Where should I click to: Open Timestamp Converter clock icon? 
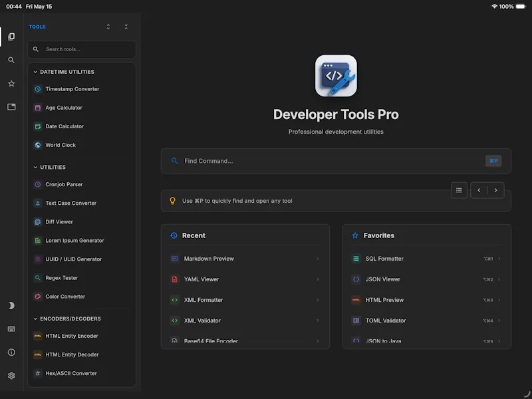(38, 89)
